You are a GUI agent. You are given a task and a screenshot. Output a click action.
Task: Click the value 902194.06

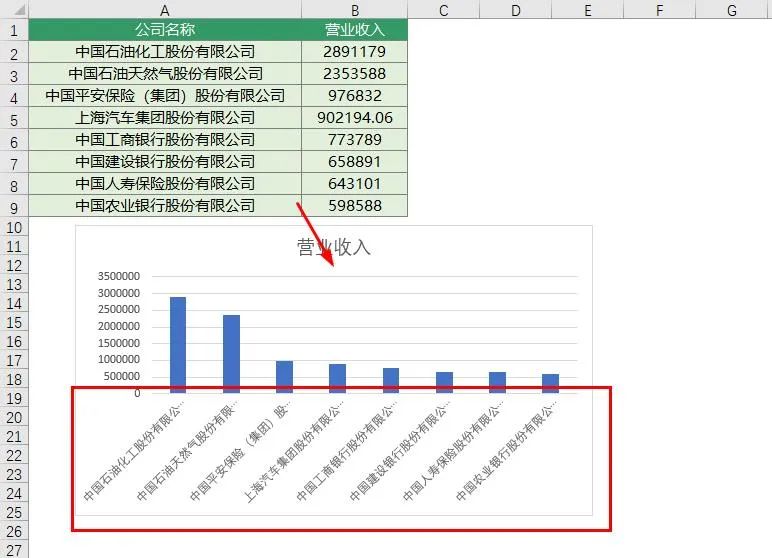tap(354, 118)
